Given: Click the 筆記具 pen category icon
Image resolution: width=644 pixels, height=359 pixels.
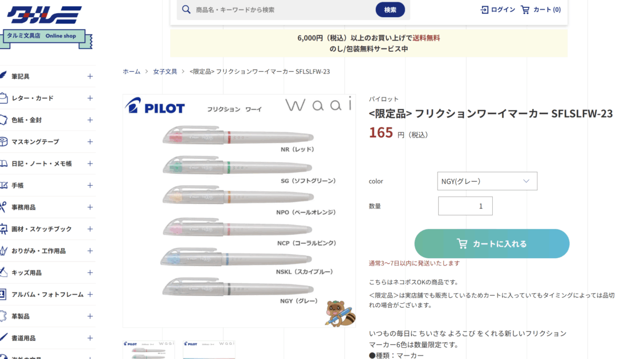Looking at the screenshot, I should tap(3, 76).
